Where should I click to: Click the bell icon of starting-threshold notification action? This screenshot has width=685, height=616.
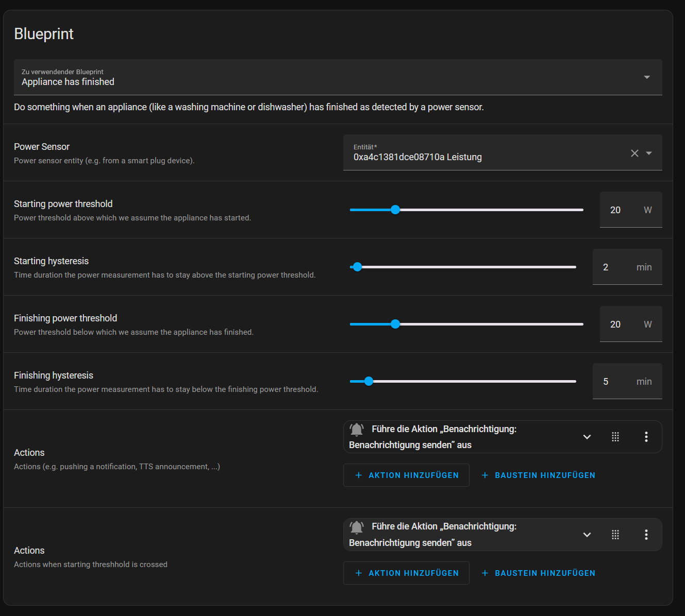(x=357, y=527)
